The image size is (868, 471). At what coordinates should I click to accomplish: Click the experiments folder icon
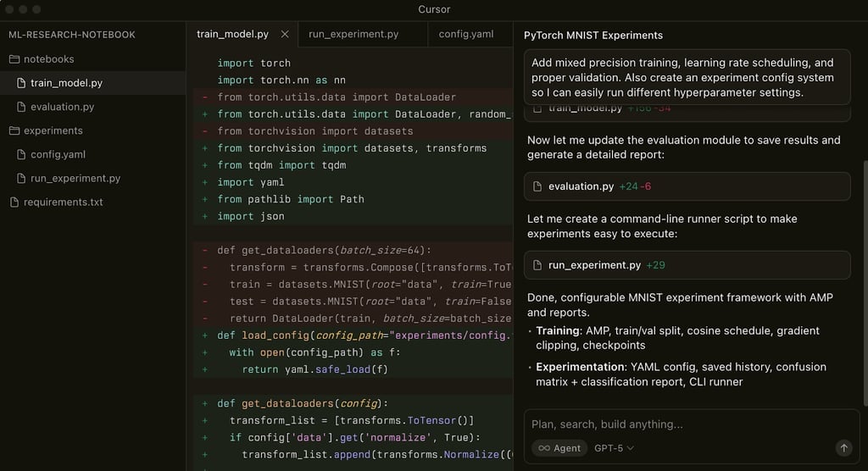[x=14, y=130]
